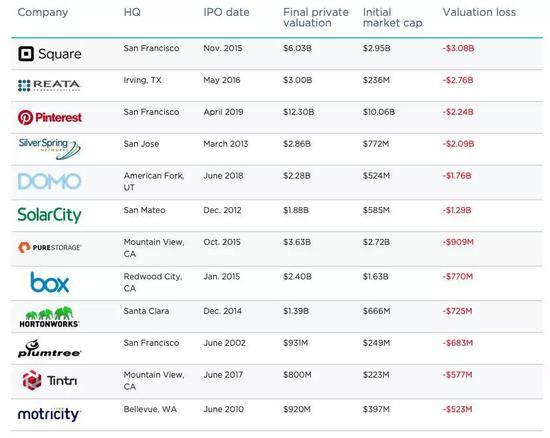Click the IPO date column header
Screen dimensions: 550x438
[226, 12]
